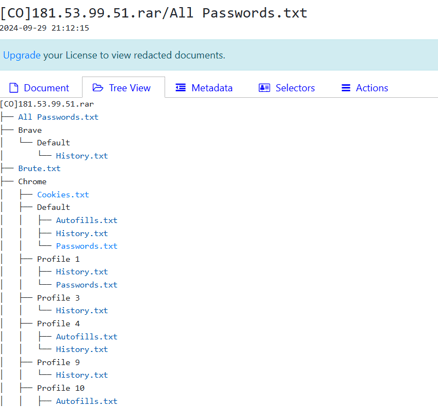Screen dimensions: 438x411
Task: Click the Actions hamburger icon
Action: (x=346, y=88)
